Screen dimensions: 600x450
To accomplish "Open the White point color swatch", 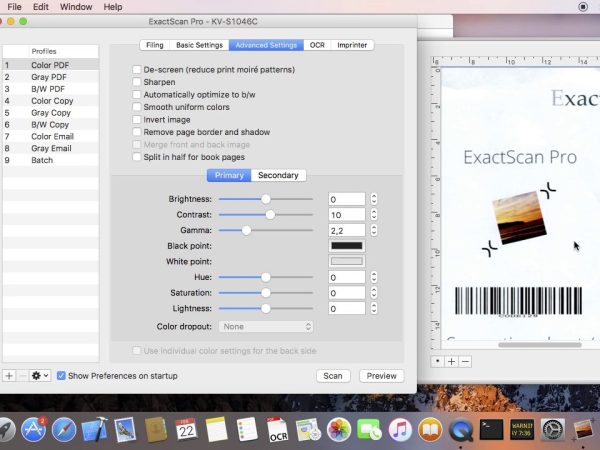I will (x=347, y=261).
